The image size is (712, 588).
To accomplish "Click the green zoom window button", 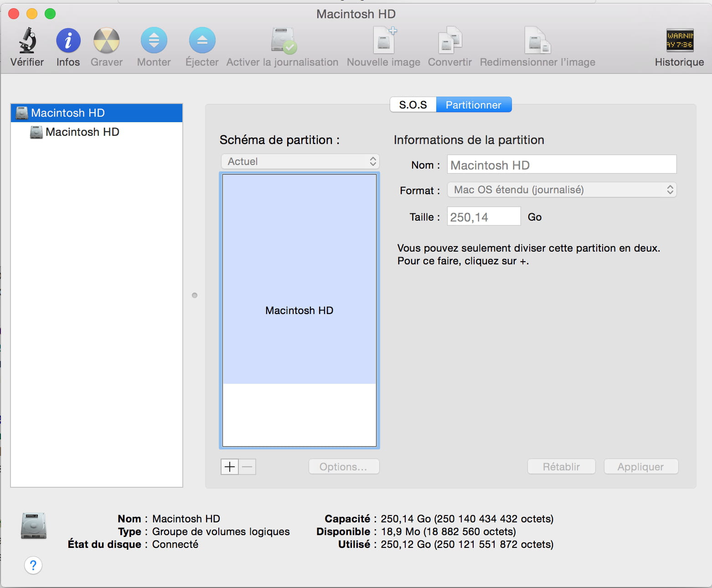I will (x=50, y=14).
